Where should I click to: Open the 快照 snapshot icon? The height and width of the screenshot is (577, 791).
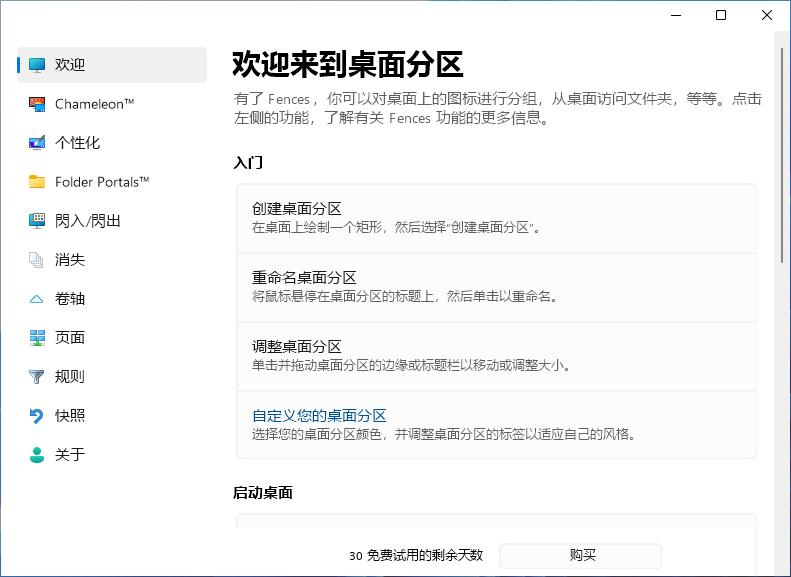(37, 416)
